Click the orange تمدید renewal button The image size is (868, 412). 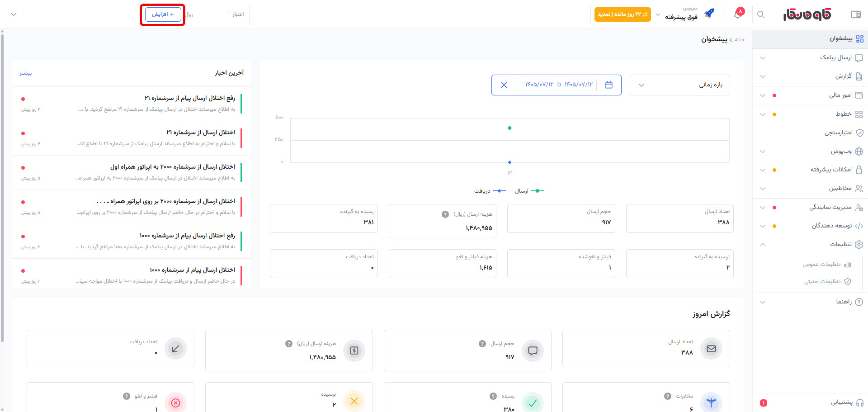(x=623, y=14)
